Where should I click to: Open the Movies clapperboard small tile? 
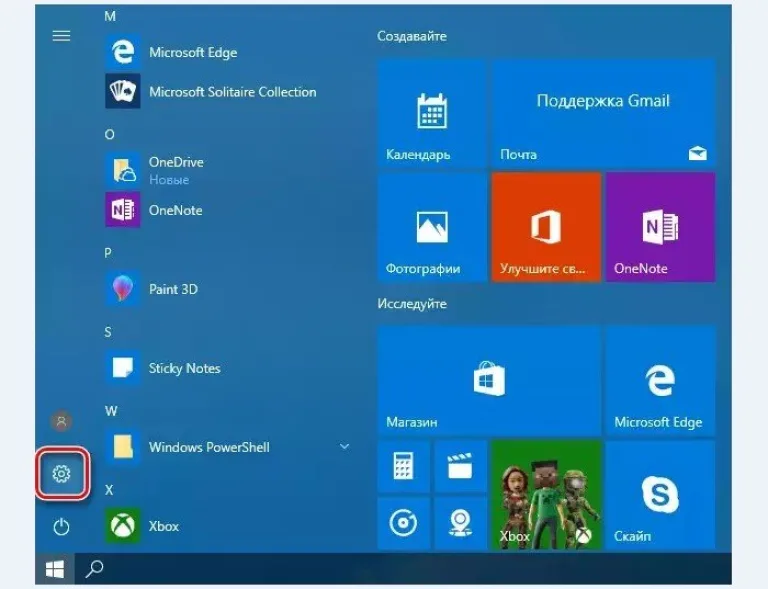pyautogui.click(x=460, y=466)
